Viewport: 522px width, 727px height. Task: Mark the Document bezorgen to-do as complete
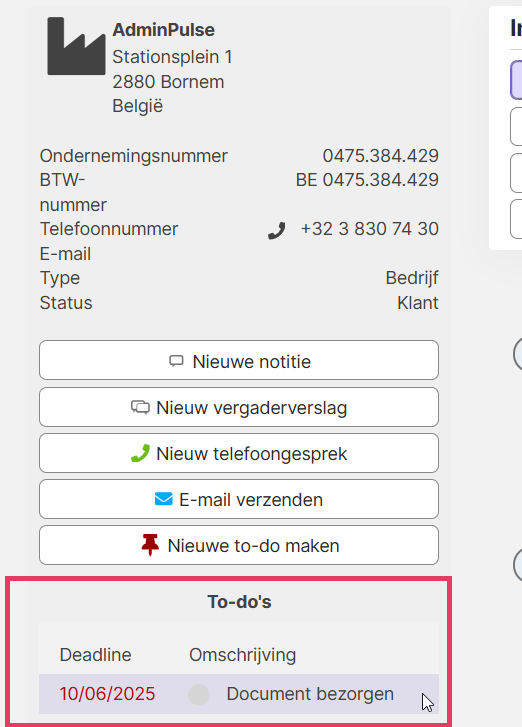click(x=198, y=695)
